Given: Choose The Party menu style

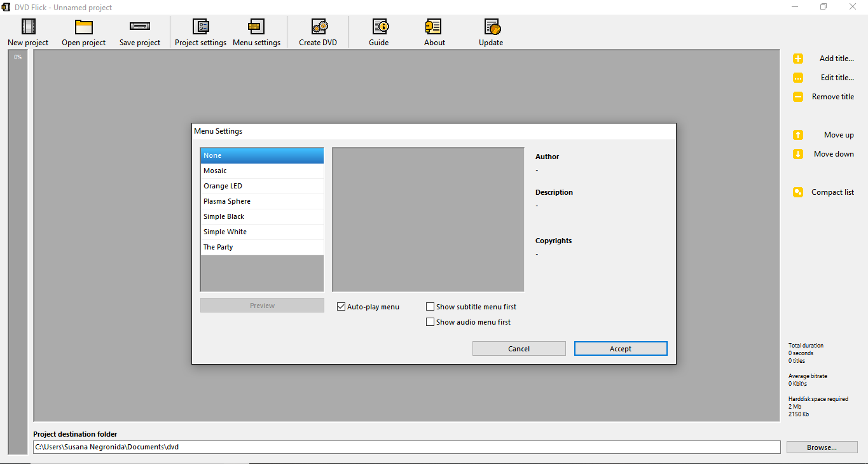Looking at the screenshot, I should (261, 246).
